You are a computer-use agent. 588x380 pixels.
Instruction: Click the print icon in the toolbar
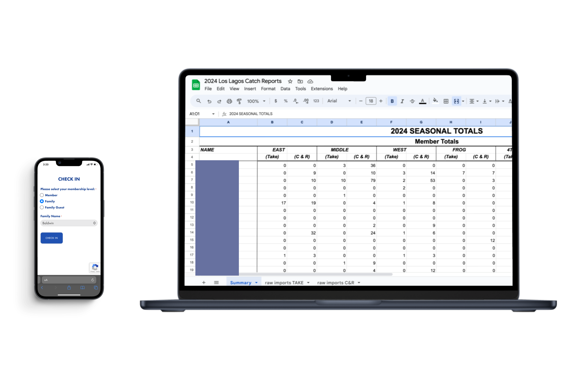pyautogui.click(x=229, y=101)
